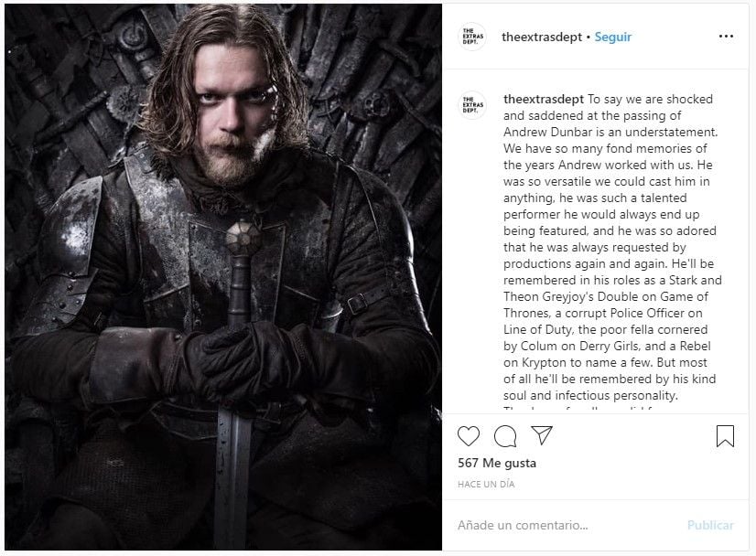Open theextrasdept profile from the header username
Viewport: 756px width, 556px height.
[x=541, y=37]
